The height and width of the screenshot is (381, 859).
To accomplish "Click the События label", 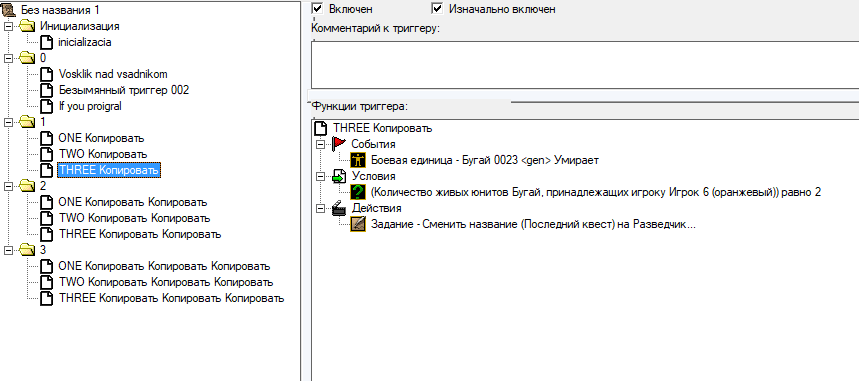I will click(374, 144).
